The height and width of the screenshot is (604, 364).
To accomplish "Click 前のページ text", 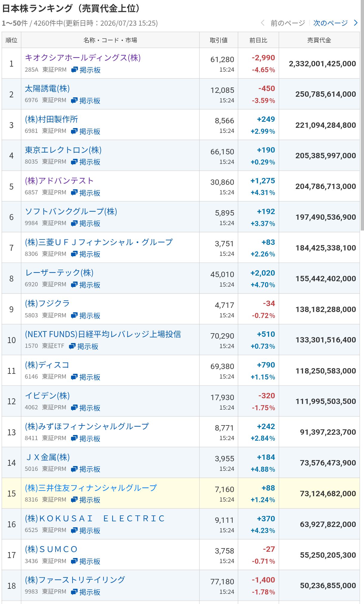I will coord(288,23).
